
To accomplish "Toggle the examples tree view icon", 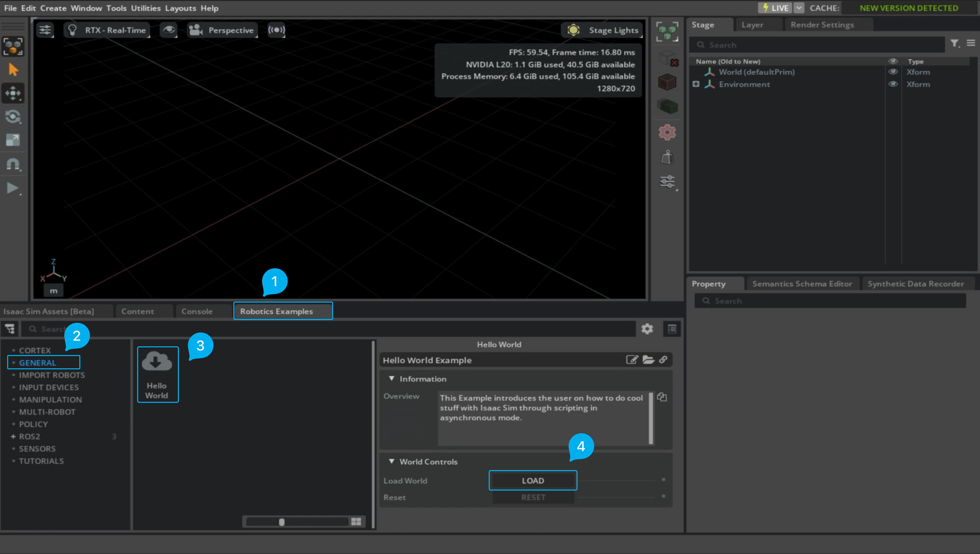I will pos(9,329).
